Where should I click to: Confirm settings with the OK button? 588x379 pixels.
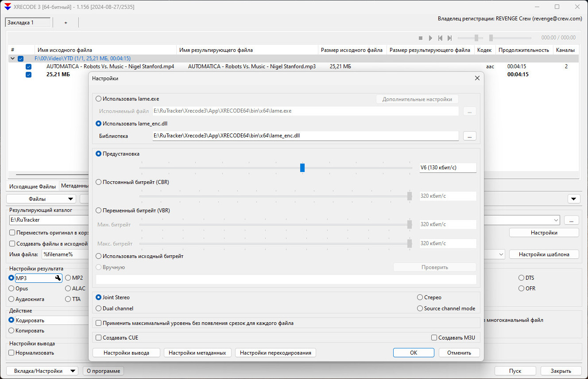(x=413, y=353)
